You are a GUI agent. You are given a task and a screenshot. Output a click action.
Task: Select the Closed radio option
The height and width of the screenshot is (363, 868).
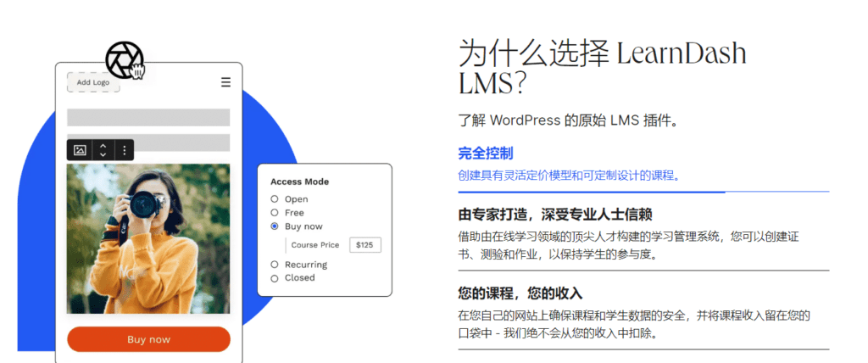click(275, 278)
